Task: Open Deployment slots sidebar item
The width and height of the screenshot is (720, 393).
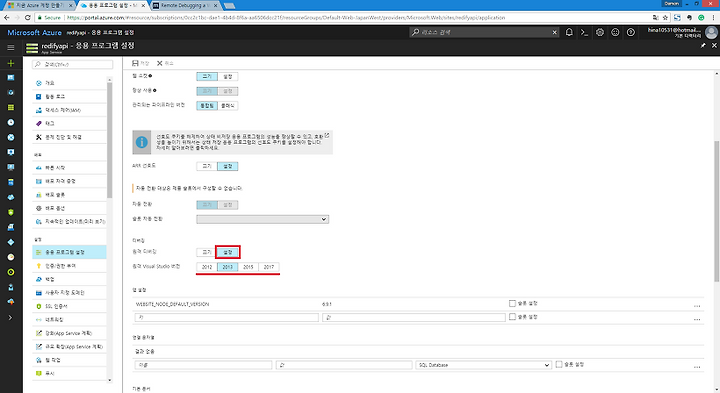Action: tap(69, 195)
